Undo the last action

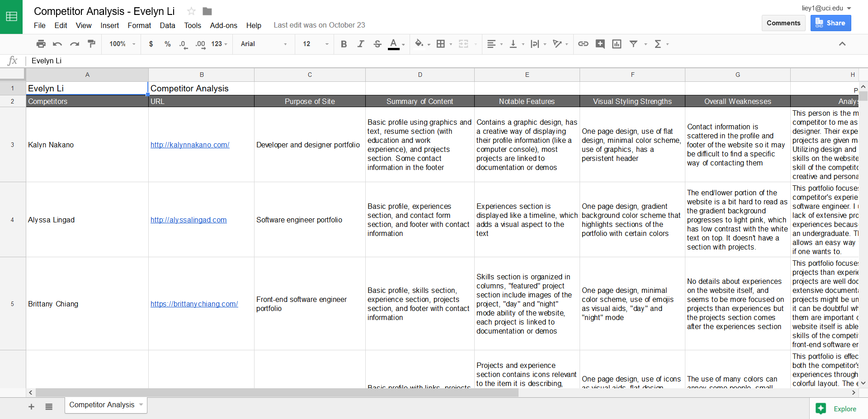click(57, 44)
